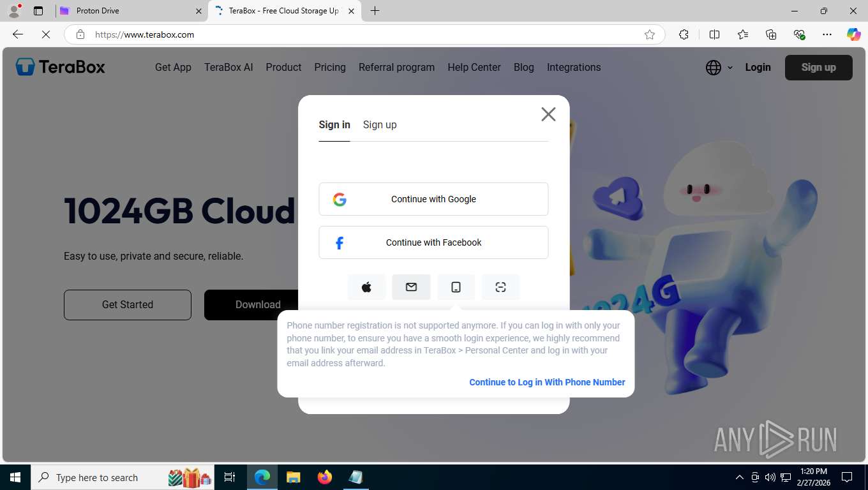Switch to the Proton Drive tab
This screenshot has width=868, height=490.
[131, 11]
